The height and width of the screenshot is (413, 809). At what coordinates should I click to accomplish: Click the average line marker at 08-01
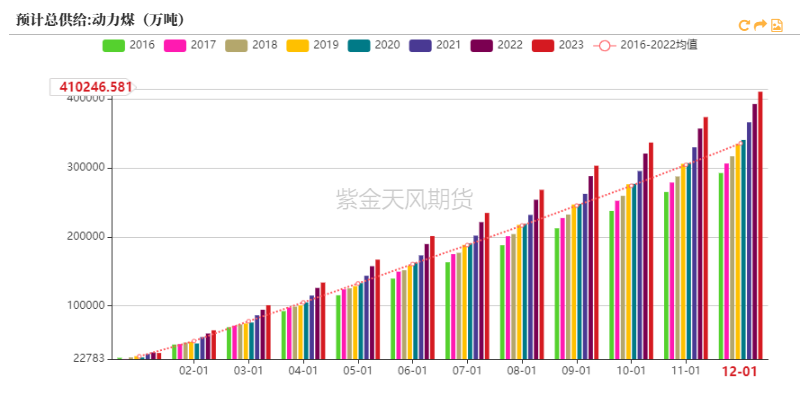[x=522, y=225]
